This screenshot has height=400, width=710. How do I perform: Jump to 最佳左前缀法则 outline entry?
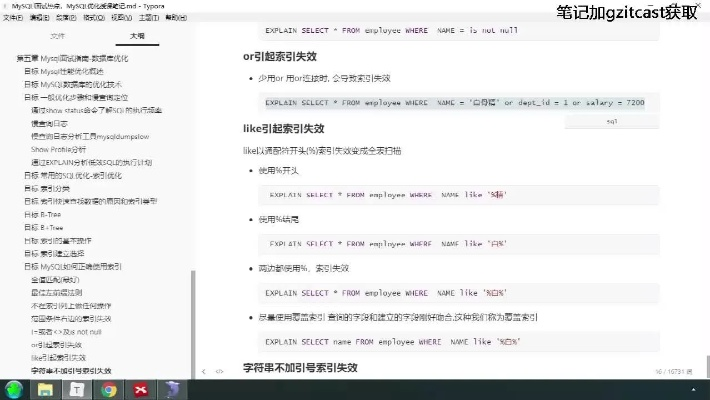click(57, 293)
